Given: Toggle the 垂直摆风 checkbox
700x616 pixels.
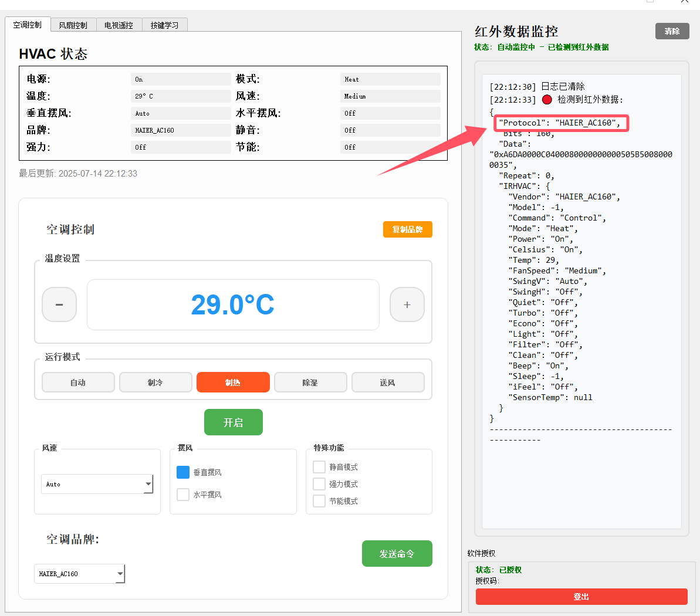Looking at the screenshot, I should pyautogui.click(x=183, y=472).
